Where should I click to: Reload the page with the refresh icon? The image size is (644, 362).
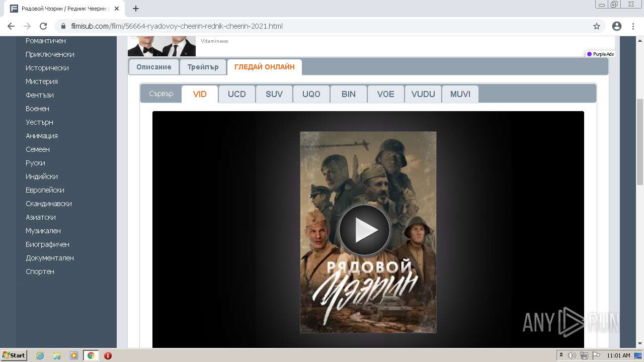[x=43, y=26]
